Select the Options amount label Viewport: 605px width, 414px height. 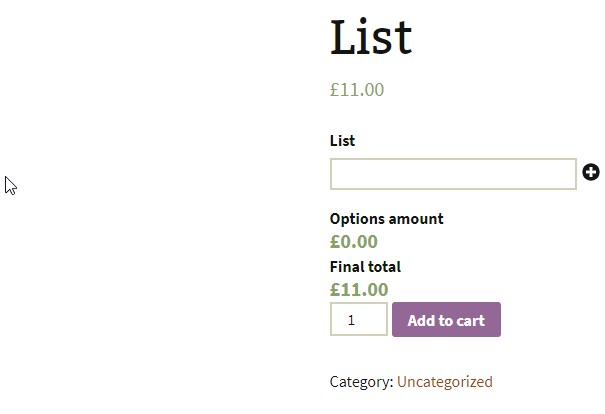[387, 219]
